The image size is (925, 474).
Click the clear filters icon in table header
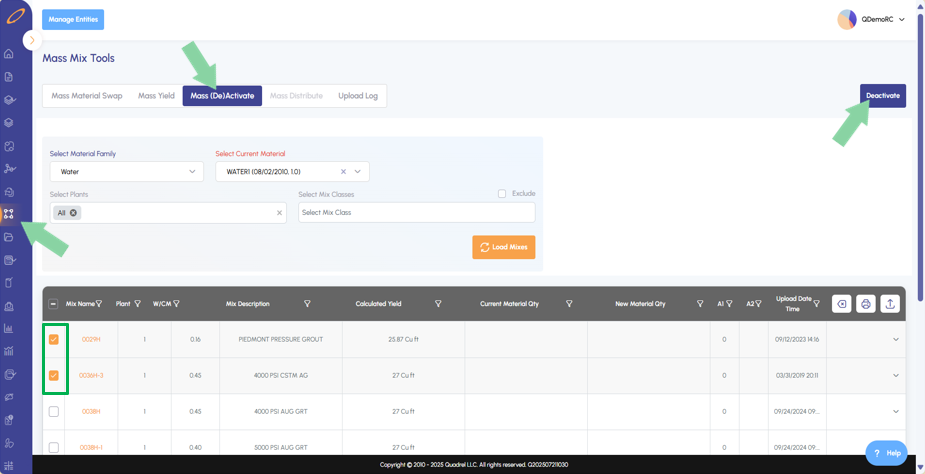click(841, 304)
